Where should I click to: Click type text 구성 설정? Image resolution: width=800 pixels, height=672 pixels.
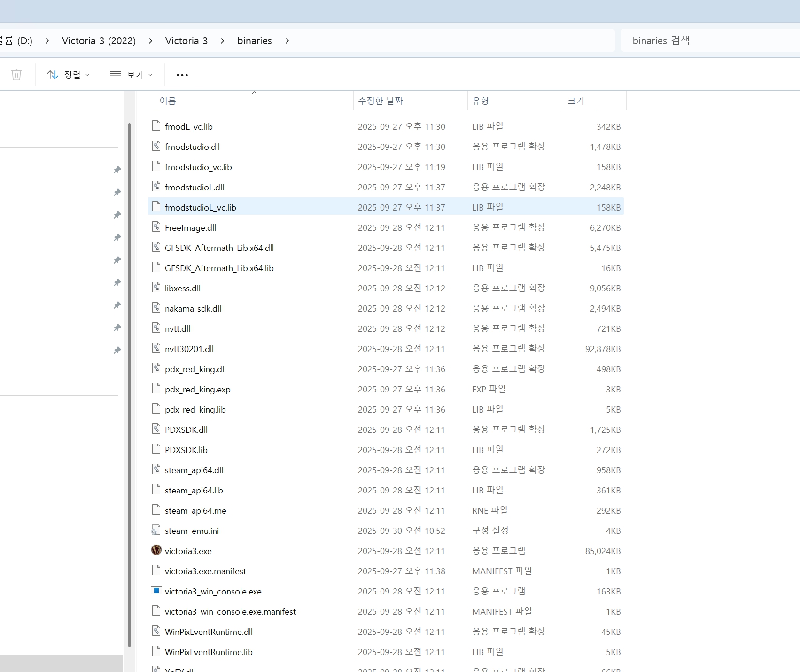[x=490, y=531]
